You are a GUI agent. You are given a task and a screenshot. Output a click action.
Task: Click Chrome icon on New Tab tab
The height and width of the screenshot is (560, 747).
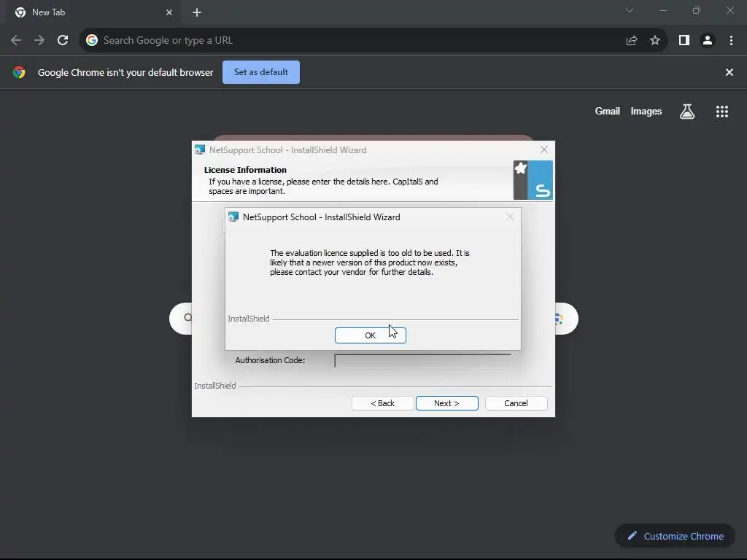coord(20,12)
